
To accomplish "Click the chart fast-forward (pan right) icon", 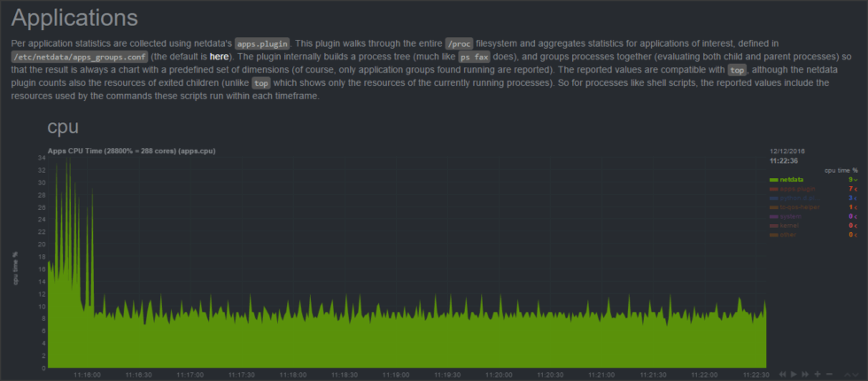I will coord(805,374).
